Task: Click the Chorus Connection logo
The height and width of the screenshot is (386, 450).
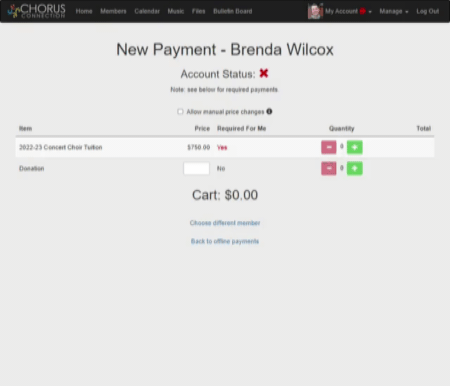Action: pyautogui.click(x=37, y=11)
